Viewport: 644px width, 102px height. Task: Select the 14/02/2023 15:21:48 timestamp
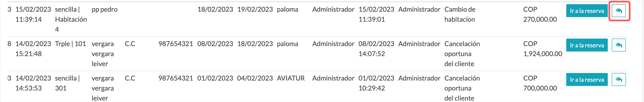coord(33,49)
